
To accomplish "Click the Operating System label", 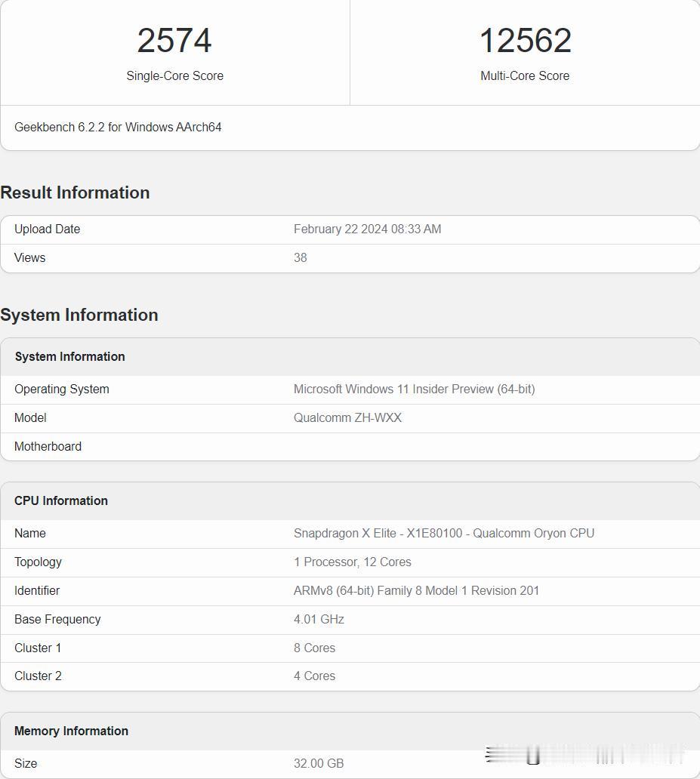I will click(x=62, y=389).
